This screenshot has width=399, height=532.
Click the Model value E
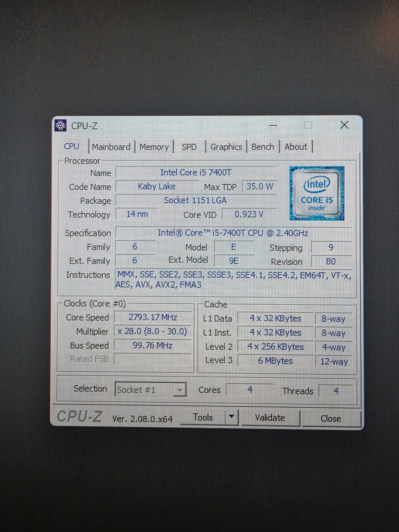pyautogui.click(x=234, y=247)
